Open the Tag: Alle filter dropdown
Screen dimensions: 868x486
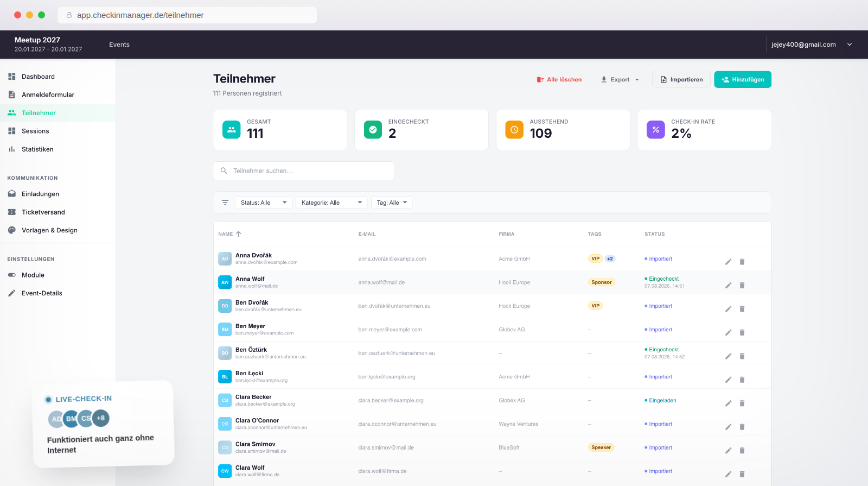coord(392,203)
